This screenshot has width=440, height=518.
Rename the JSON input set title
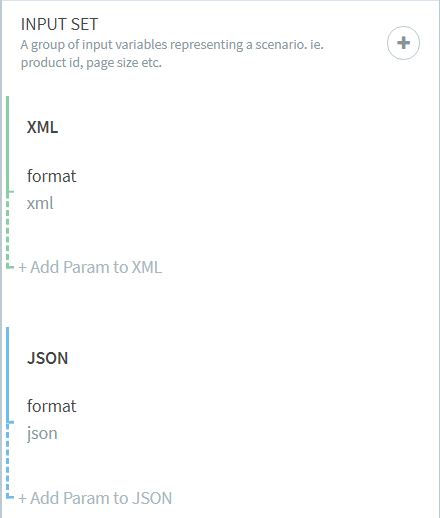click(x=48, y=358)
